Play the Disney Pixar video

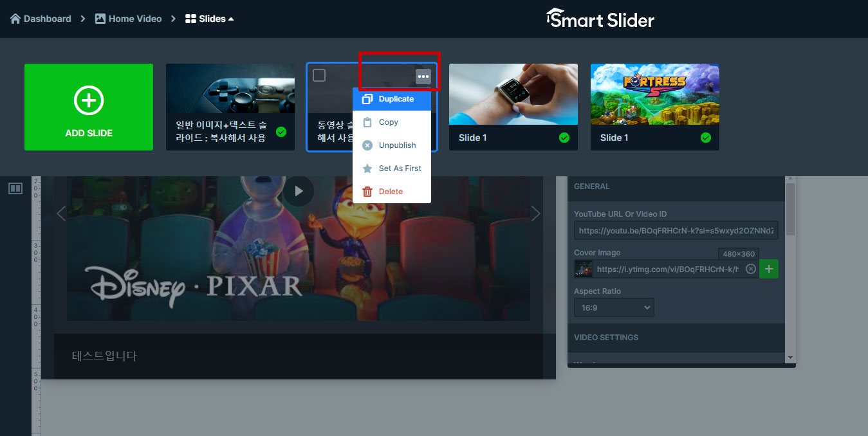[x=299, y=191]
